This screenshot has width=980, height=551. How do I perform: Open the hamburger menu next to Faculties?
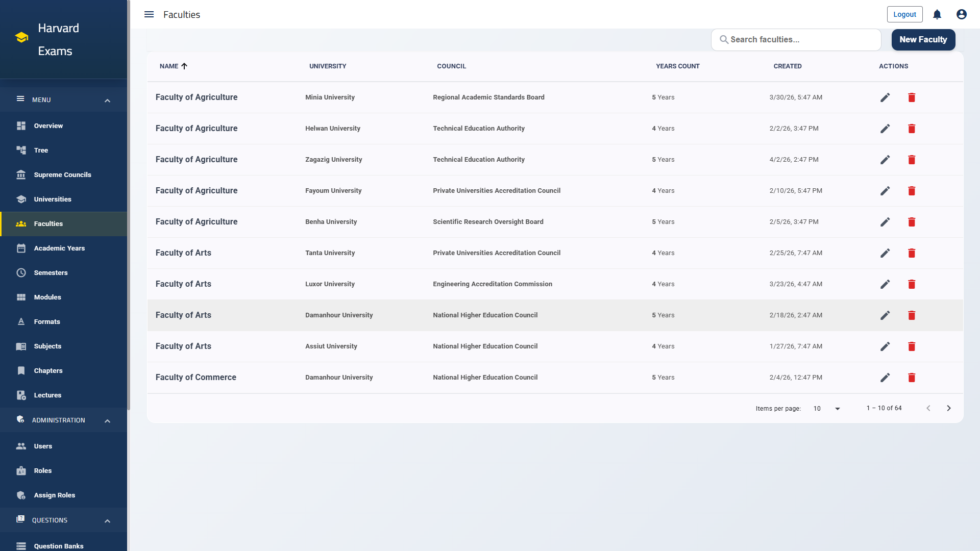(149, 14)
